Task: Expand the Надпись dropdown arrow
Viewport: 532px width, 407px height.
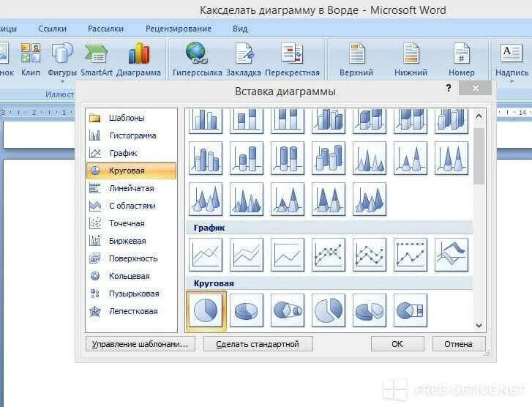Action: click(x=512, y=82)
